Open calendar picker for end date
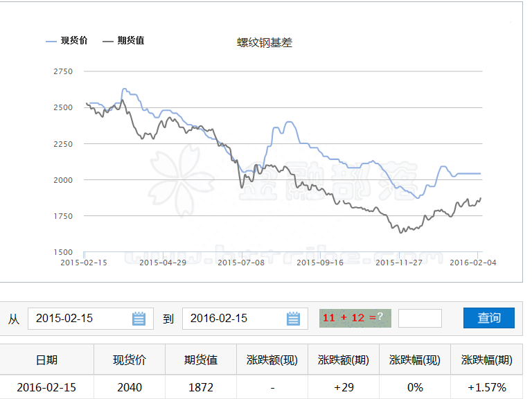 click(x=293, y=319)
